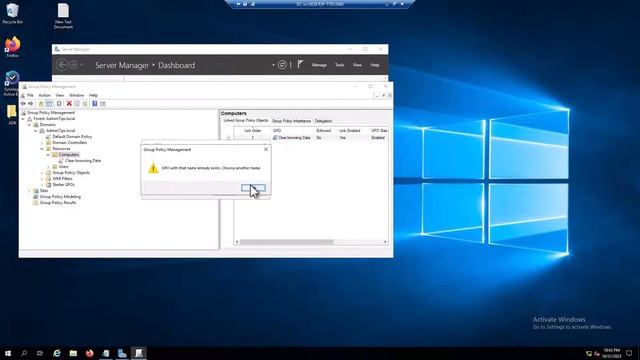Collapse the Resources OU expander
Viewport: 640px width, 360px height.
click(x=42, y=149)
